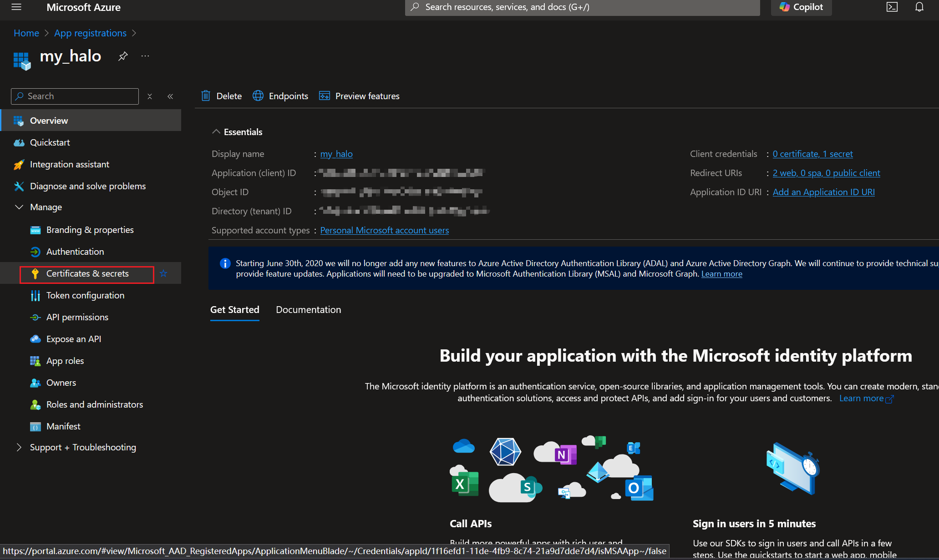Click Add an Application ID URI
This screenshot has height=560, width=939.
[x=823, y=192]
